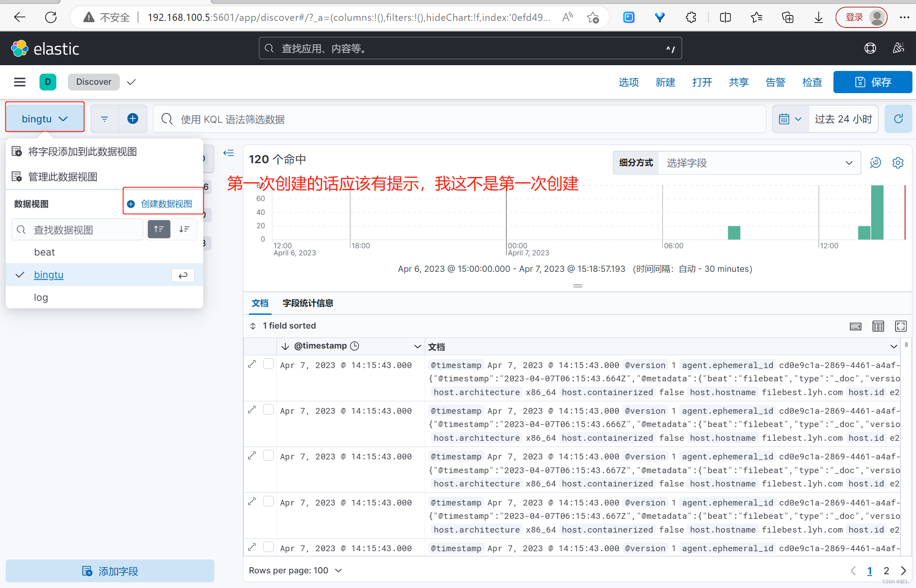This screenshot has width=916, height=588.
Task: Click the time range past 24 hours
Action: 843,119
